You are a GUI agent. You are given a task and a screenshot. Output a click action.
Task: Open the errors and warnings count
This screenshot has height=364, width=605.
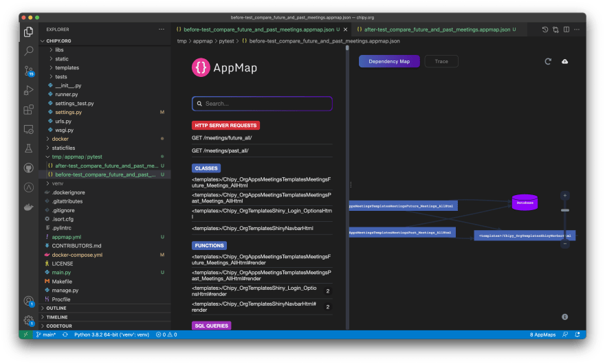pos(166,334)
